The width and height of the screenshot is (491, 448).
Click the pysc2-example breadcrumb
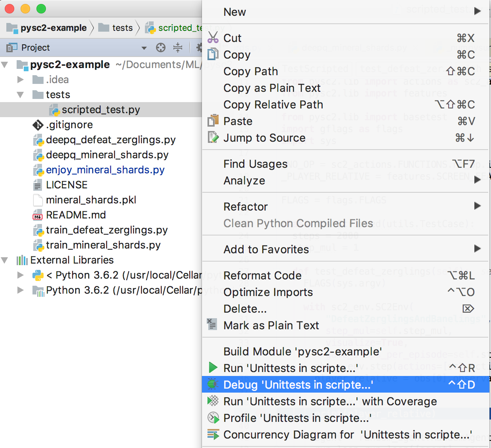(53, 28)
